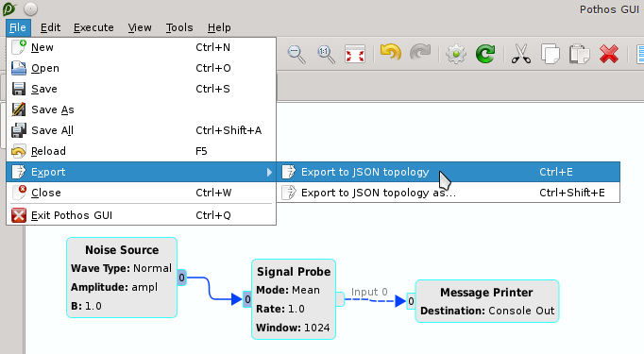This screenshot has width=644, height=354.
Task: Click the Reload arrow icon in menu
Action: 19,152
